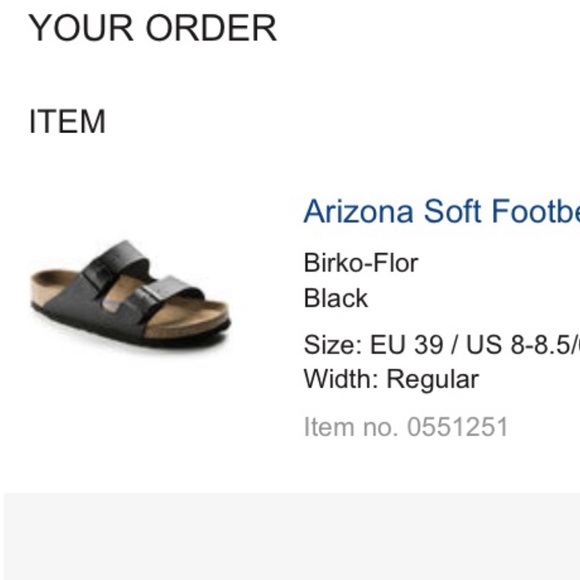Viewport: 580px width, 580px height.
Task: Click the word ORDER in the heading
Action: pos(211,28)
